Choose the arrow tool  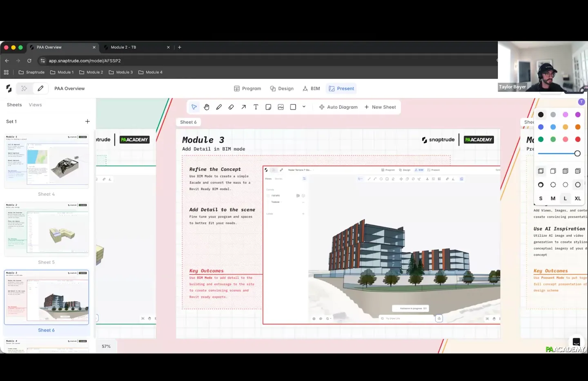point(243,107)
